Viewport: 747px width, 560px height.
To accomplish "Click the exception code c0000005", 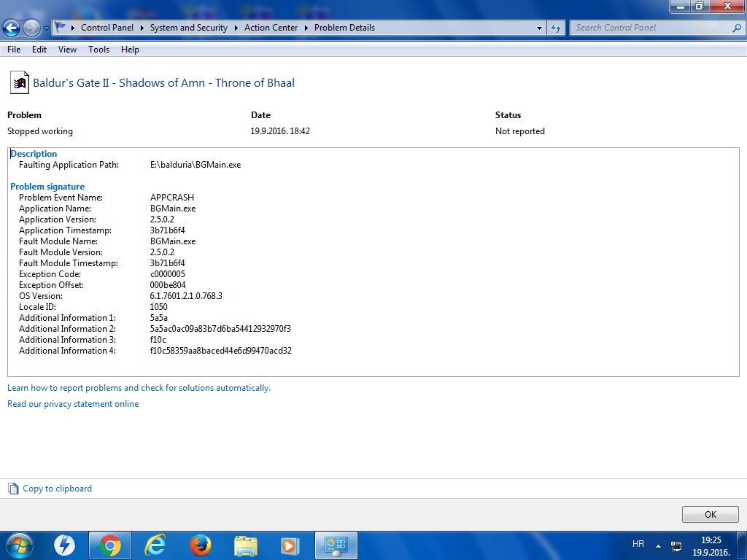I will [167, 274].
